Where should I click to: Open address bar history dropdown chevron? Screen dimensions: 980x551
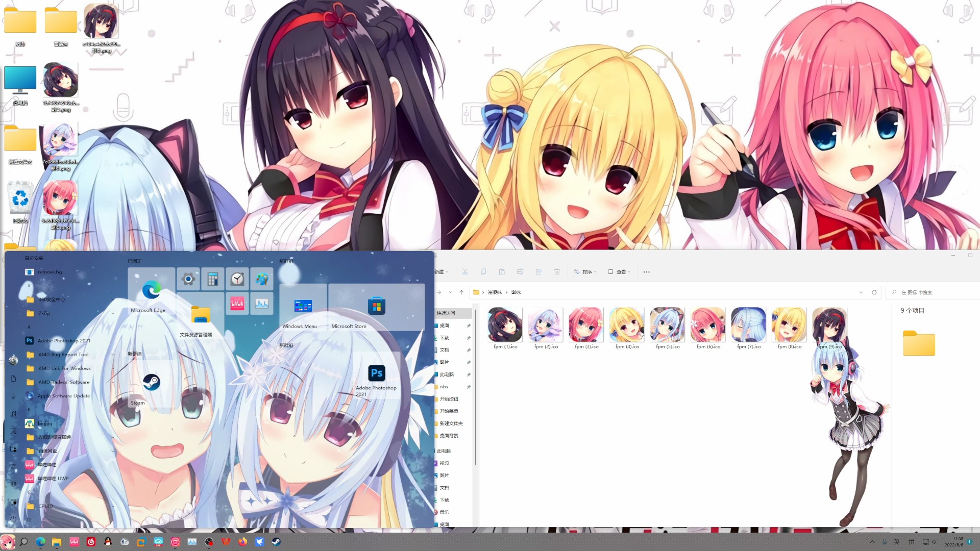point(861,292)
